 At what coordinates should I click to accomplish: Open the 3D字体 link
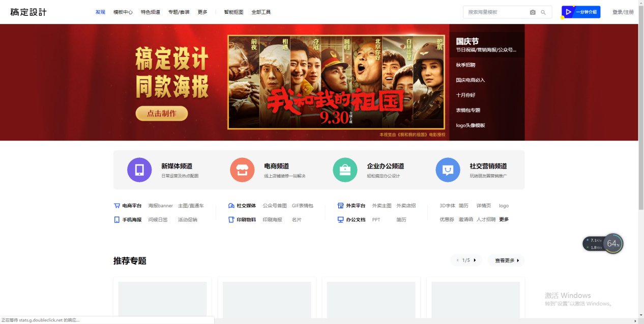point(448,206)
